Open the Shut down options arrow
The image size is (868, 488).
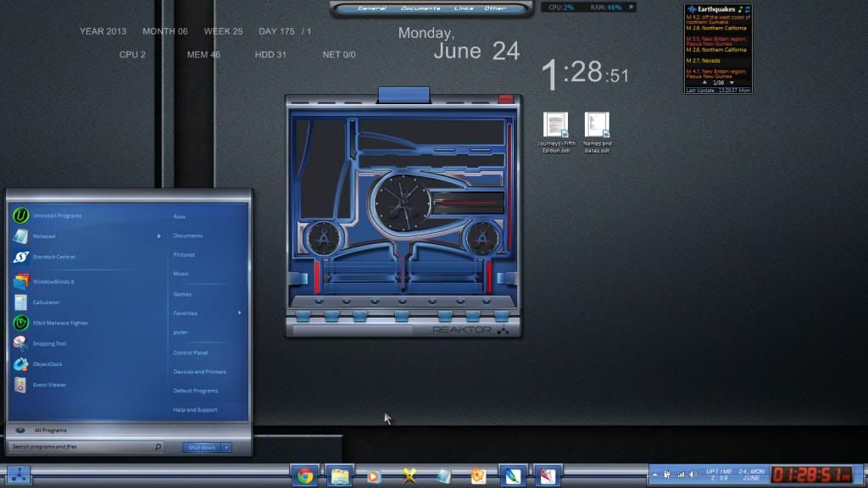point(226,447)
